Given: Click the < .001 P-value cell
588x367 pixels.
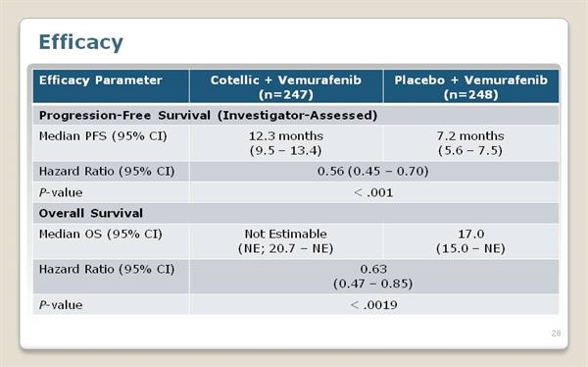Looking at the screenshot, I should 374,192.
